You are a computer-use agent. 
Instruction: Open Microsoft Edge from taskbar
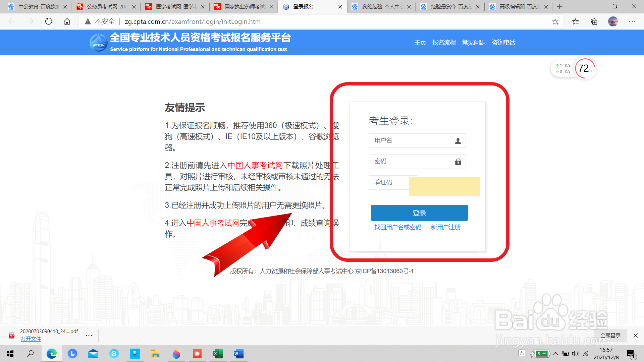click(52, 354)
